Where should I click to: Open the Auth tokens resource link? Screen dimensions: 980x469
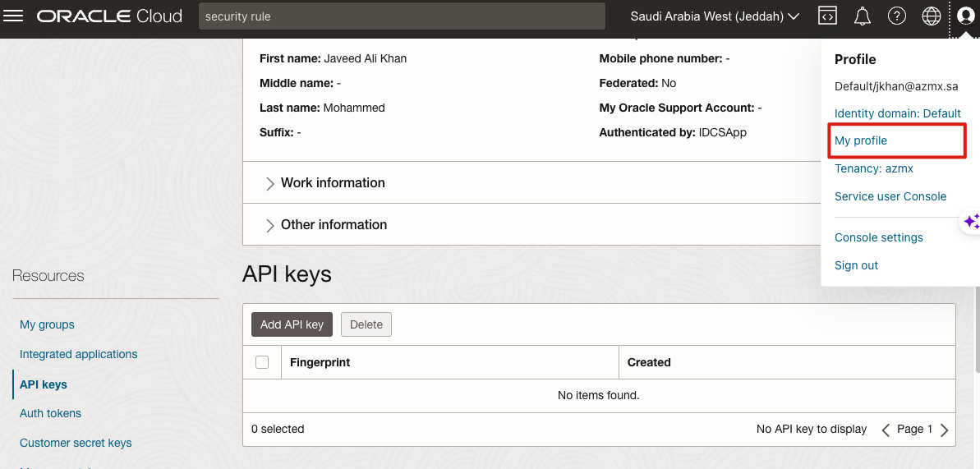pos(50,413)
